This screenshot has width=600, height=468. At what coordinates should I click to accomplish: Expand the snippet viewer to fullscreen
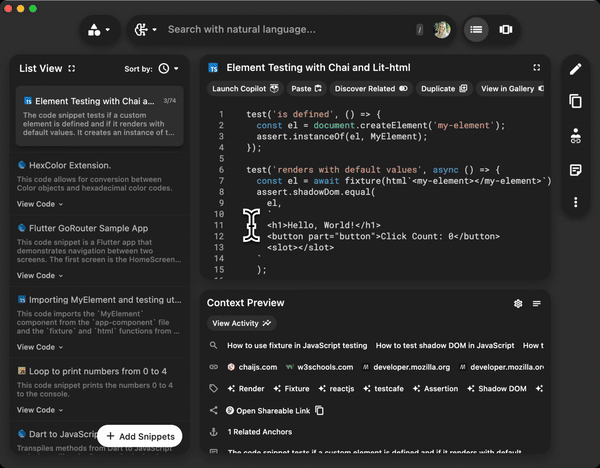tap(536, 67)
